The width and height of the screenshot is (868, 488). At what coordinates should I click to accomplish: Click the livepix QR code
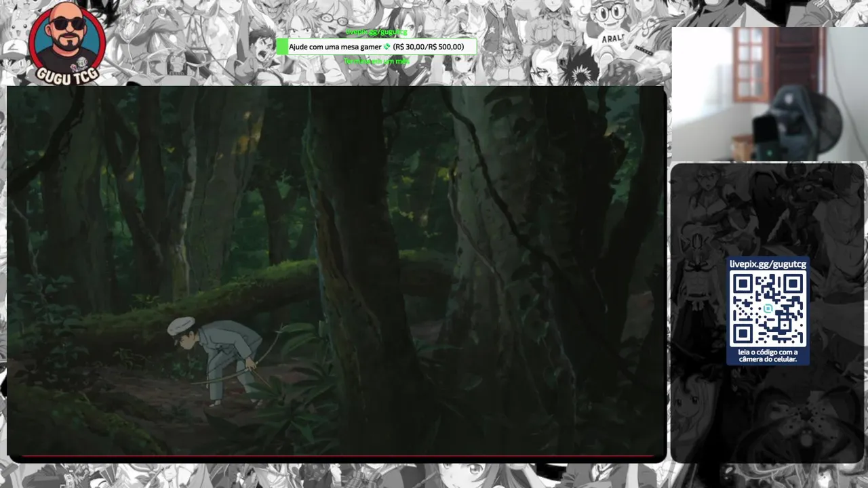[x=768, y=309]
